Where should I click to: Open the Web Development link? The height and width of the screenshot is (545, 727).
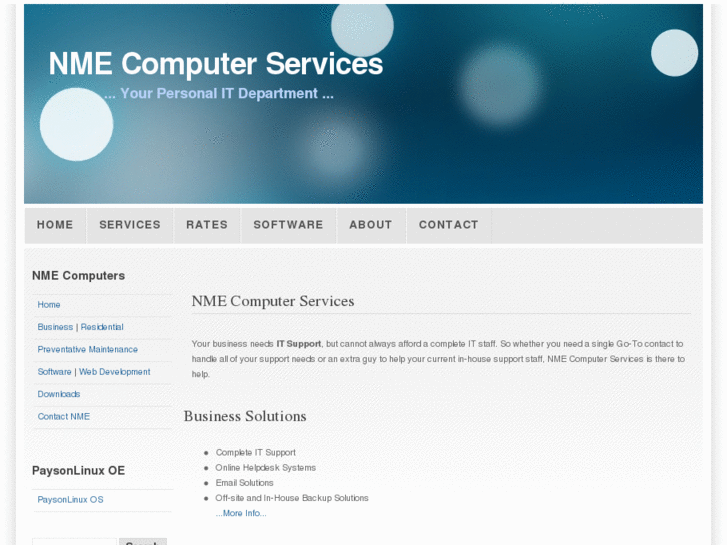[x=115, y=372]
